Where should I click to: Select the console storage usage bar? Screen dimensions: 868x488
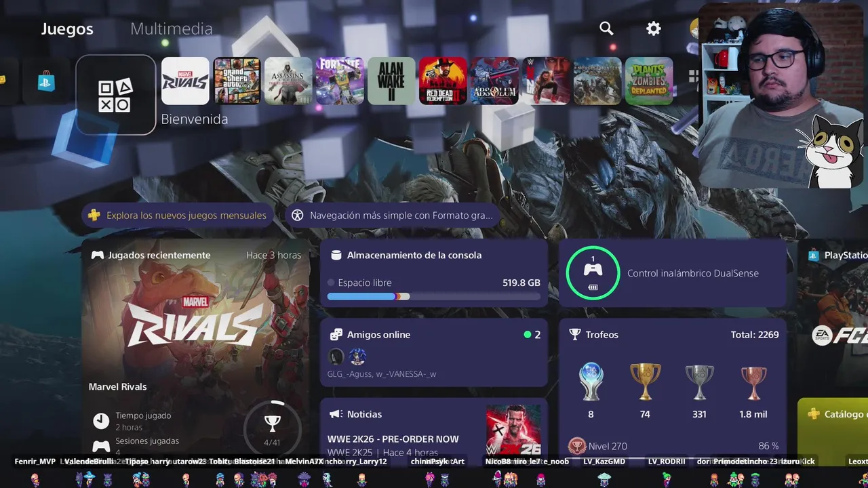tap(434, 296)
